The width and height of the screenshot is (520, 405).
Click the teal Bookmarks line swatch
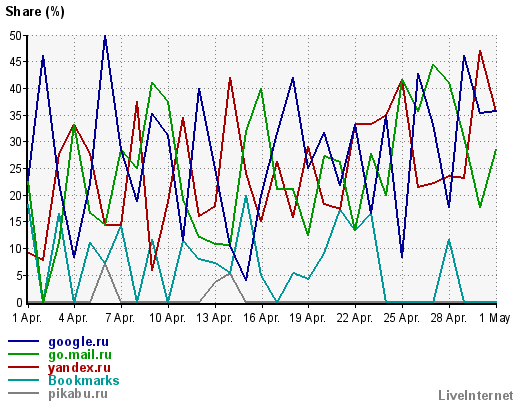23,380
